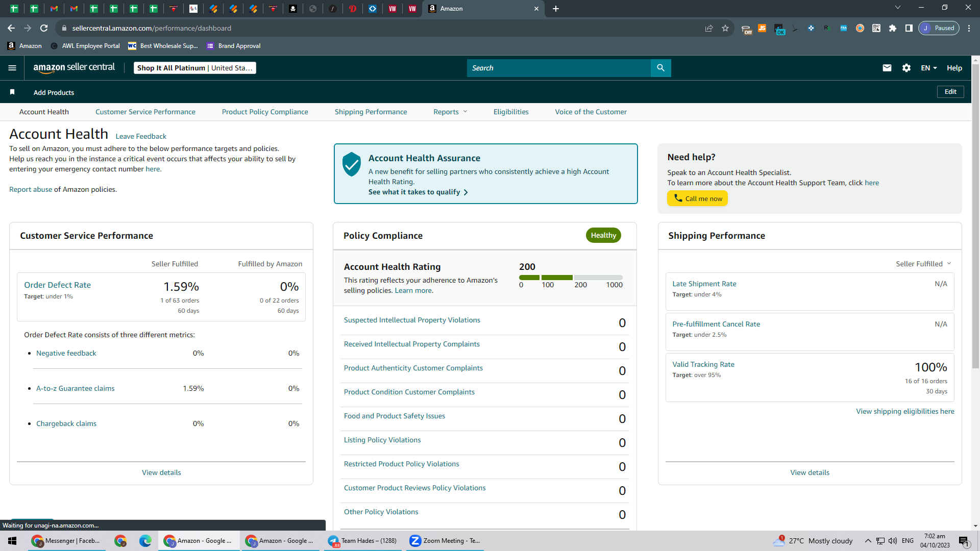Viewport: 980px width, 551px height.
Task: Open Microsoft Edge from the taskbar
Action: coord(145,541)
